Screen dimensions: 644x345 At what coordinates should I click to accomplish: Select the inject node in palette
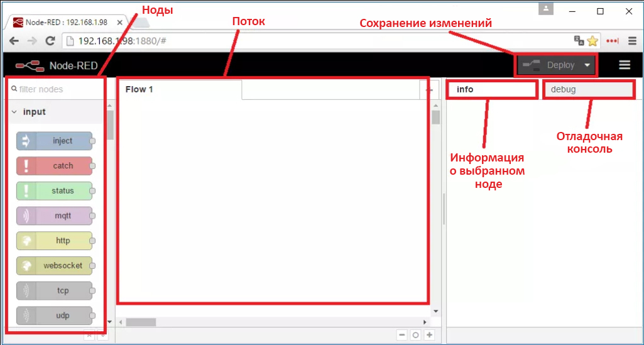coord(55,141)
